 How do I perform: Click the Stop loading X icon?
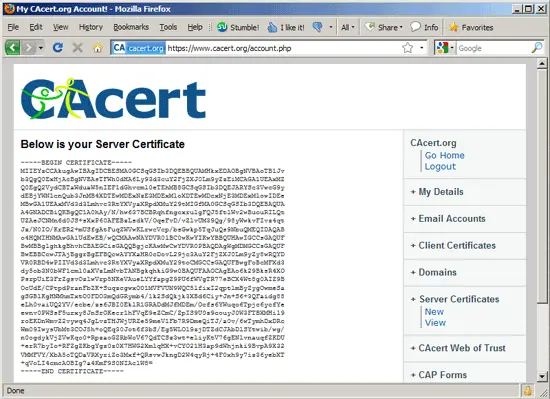click(x=78, y=47)
